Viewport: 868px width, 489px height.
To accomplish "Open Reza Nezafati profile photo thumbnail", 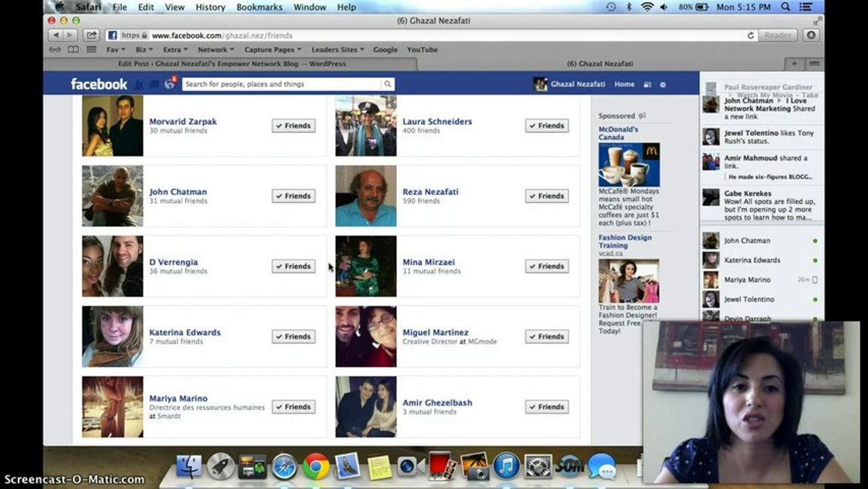I will [366, 196].
